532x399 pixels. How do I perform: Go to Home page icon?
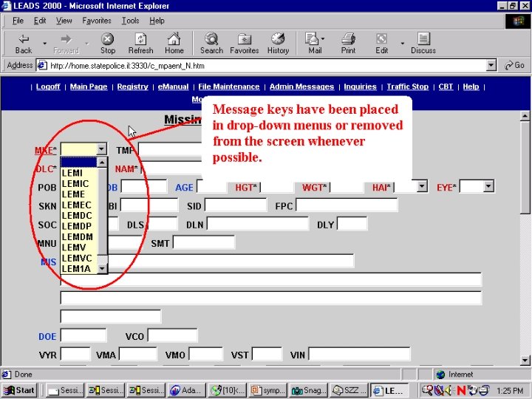pyautogui.click(x=174, y=39)
